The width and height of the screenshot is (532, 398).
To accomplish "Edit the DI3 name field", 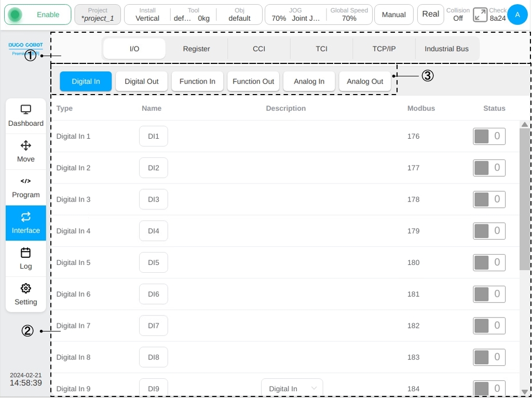I will (x=153, y=200).
